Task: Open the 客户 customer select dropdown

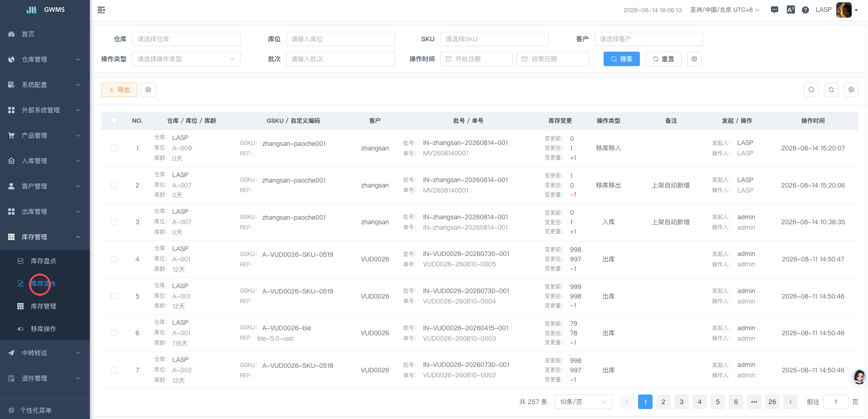Action: [x=649, y=39]
